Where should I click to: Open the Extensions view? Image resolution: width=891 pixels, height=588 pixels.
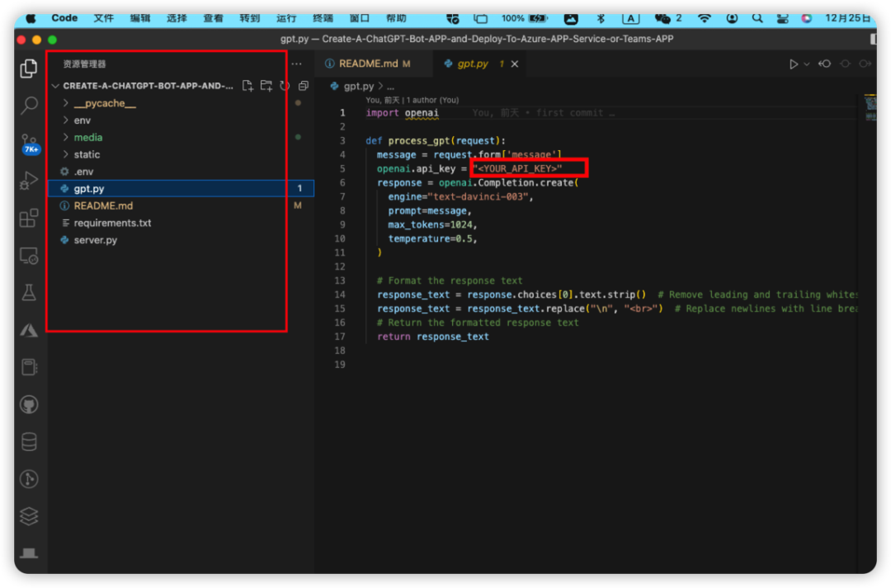coord(29,219)
